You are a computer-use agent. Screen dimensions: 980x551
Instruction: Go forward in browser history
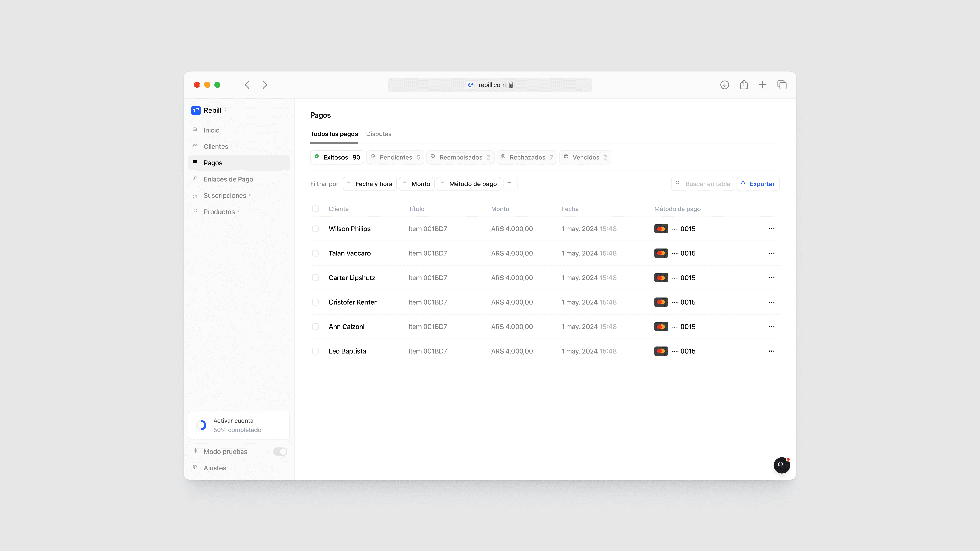point(265,85)
